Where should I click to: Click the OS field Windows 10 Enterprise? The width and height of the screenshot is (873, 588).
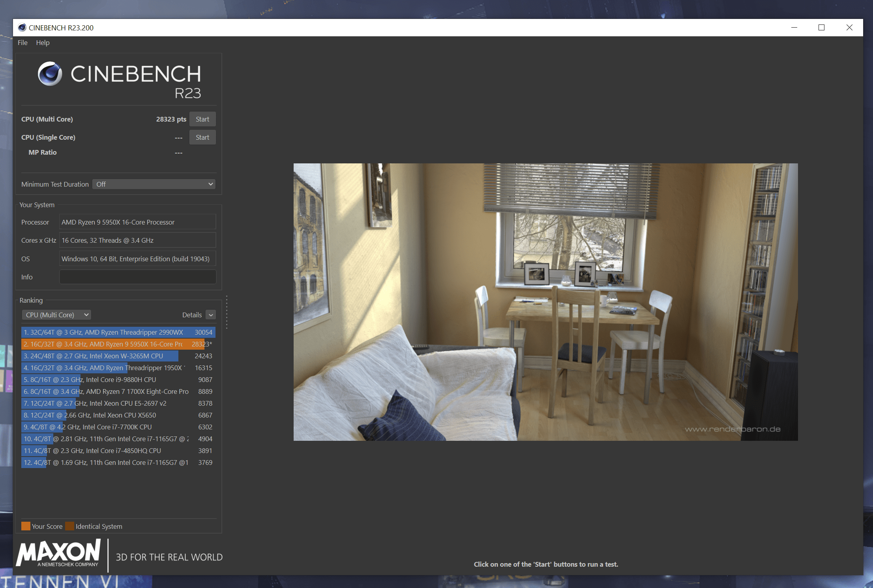(x=138, y=259)
